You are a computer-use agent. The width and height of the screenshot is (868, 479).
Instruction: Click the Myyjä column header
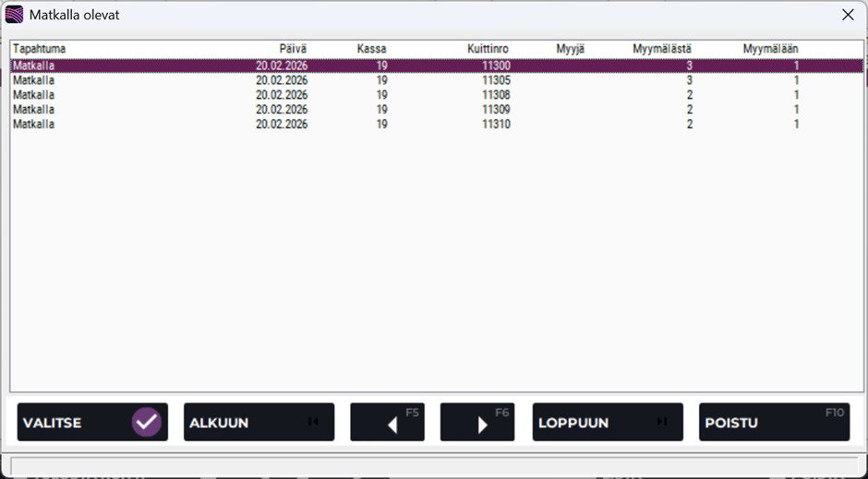[x=570, y=48]
